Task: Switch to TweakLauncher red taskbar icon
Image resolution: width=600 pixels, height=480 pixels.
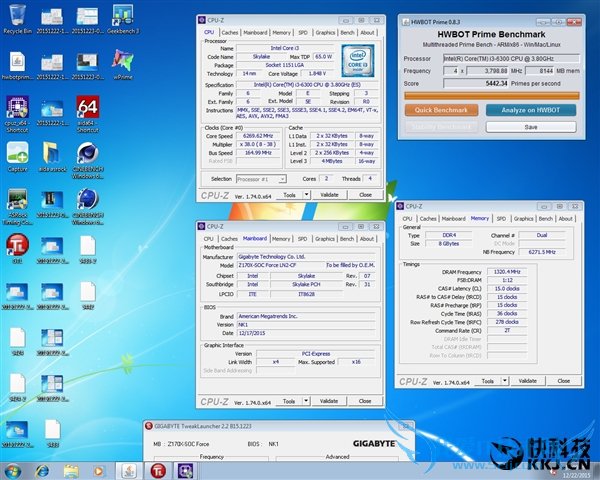Action: click(158, 471)
